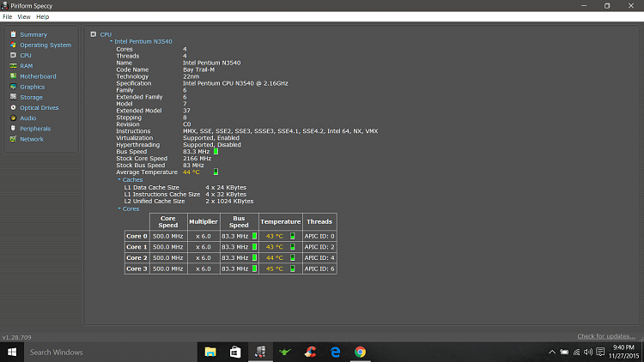Click the 2166 MHz stock core speed value
Screen dimensions: 644x362
coord(197,159)
